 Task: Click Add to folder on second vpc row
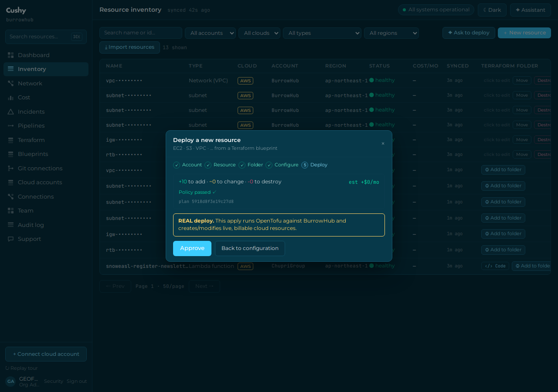503,170
